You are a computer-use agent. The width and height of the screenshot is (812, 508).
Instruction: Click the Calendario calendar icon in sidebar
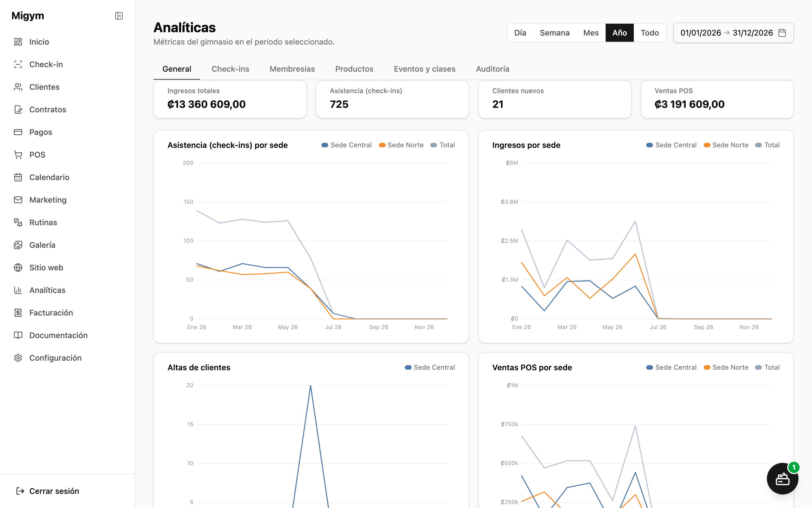[x=18, y=177]
